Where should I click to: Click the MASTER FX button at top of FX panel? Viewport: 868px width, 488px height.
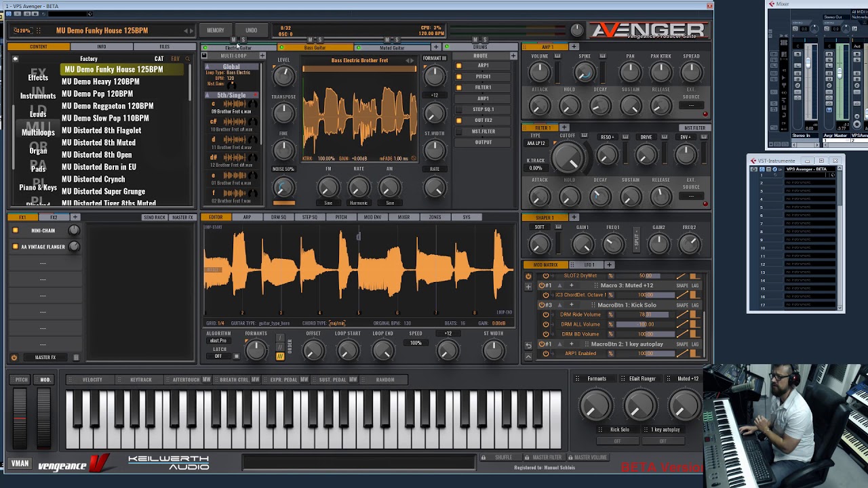[x=182, y=217]
